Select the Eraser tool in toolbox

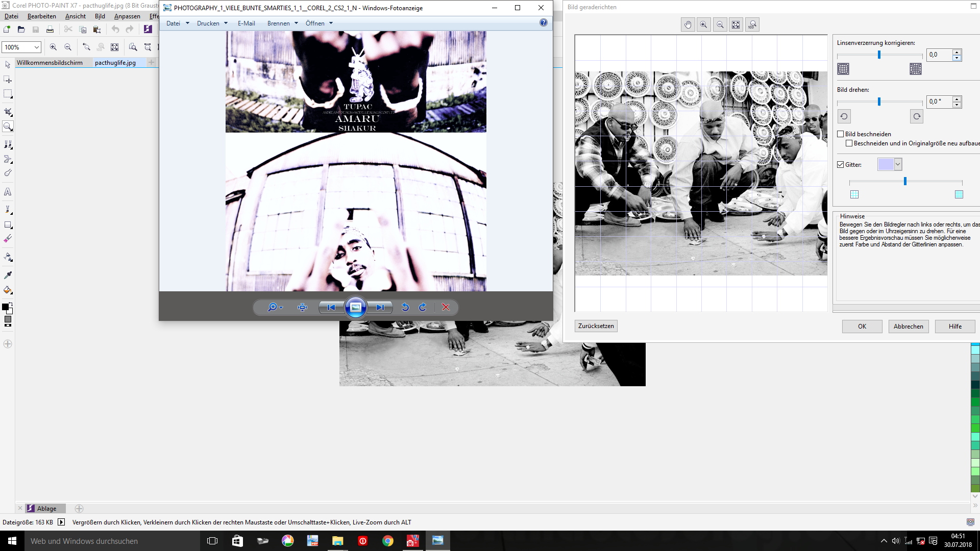click(8, 238)
